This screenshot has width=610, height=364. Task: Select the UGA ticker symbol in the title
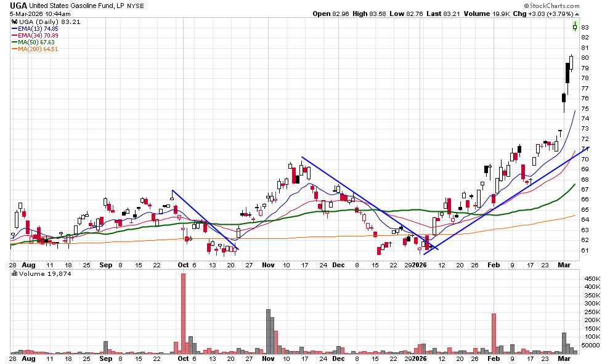point(18,6)
